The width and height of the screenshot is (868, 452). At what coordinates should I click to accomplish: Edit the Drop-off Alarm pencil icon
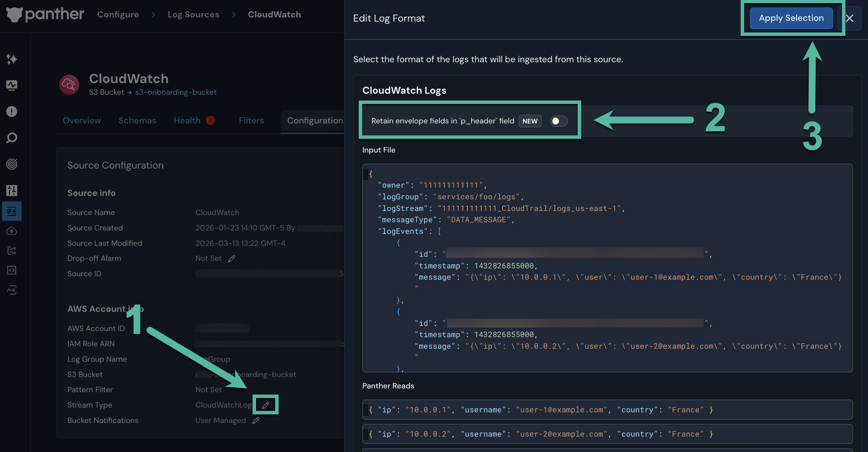[232, 258]
